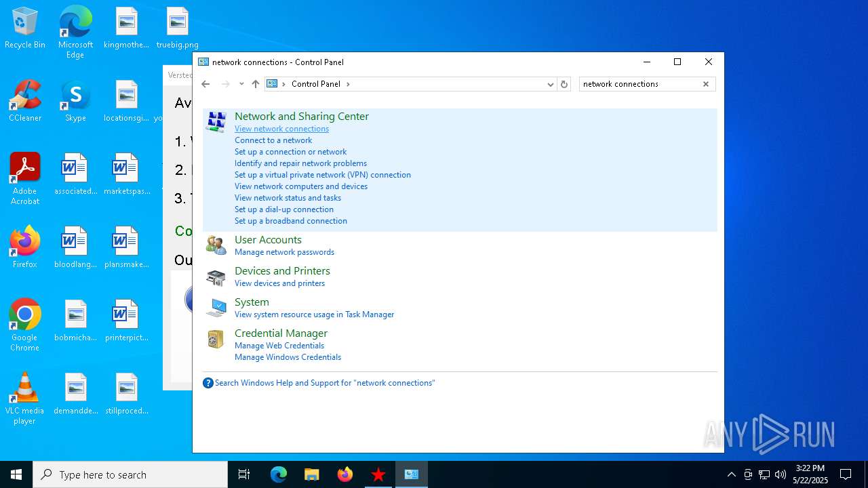Click View devices and printers link

pos(279,283)
